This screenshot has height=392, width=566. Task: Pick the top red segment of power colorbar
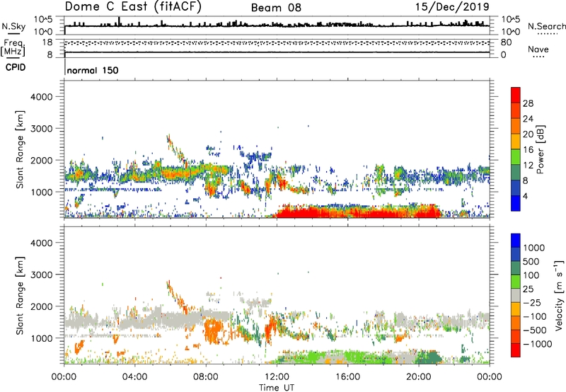click(516, 96)
